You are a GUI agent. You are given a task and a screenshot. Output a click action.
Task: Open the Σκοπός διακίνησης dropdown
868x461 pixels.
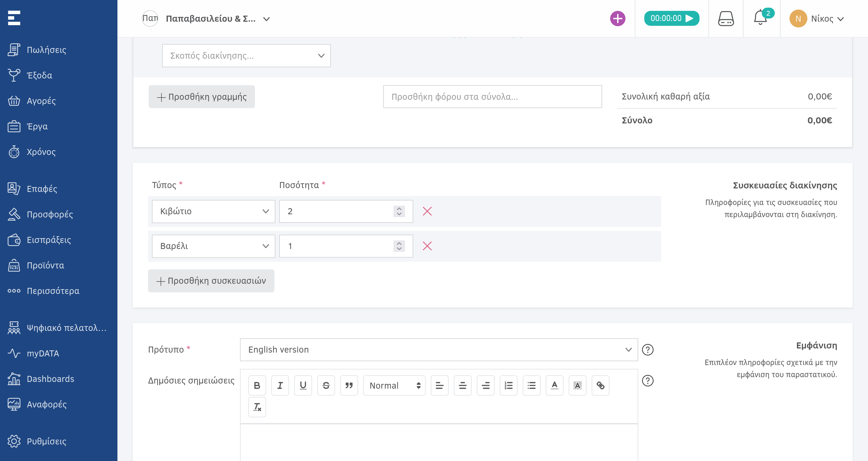(x=246, y=55)
